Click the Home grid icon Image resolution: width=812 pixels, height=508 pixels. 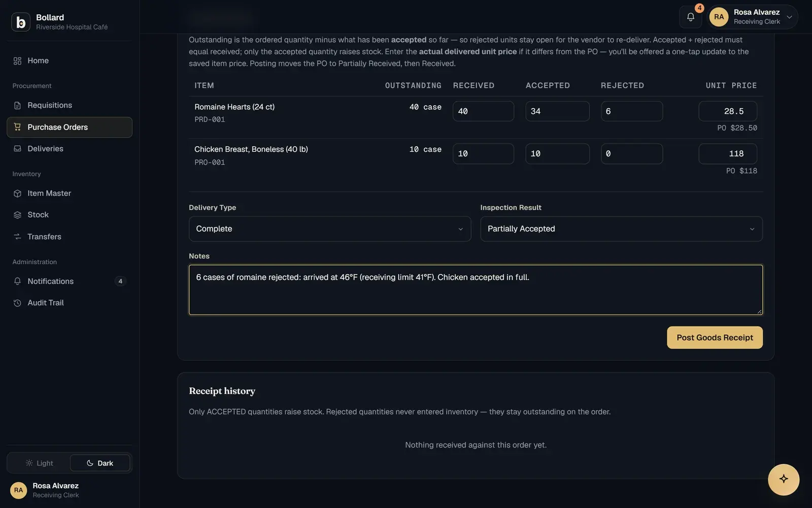[x=17, y=61]
